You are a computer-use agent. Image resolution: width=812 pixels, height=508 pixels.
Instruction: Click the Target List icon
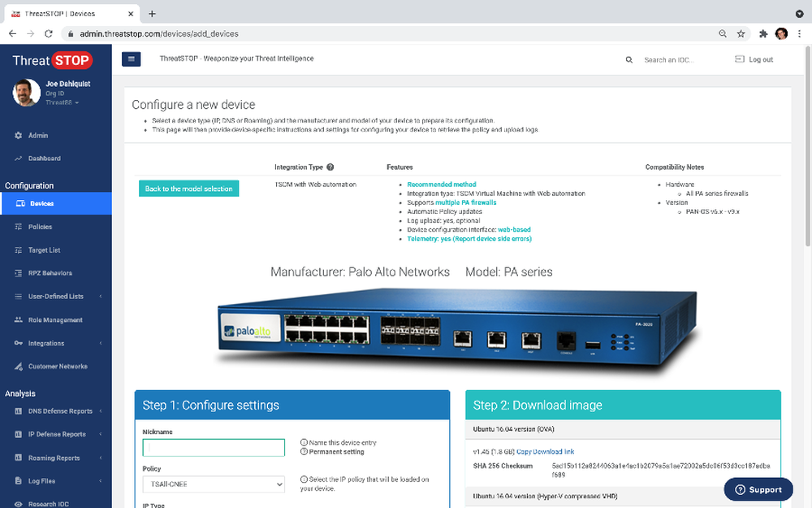18,250
